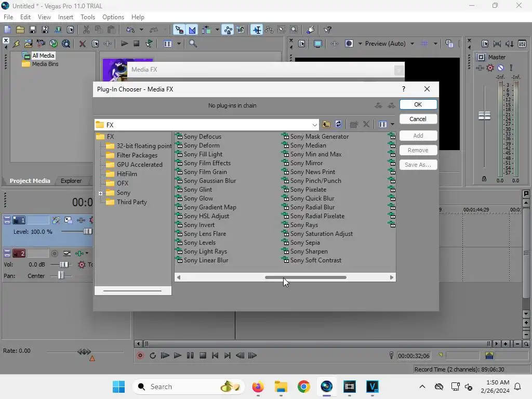Screen dimensions: 532x399
Task: Select the Sony Gaussian Blur plug-in
Action: coord(210,181)
